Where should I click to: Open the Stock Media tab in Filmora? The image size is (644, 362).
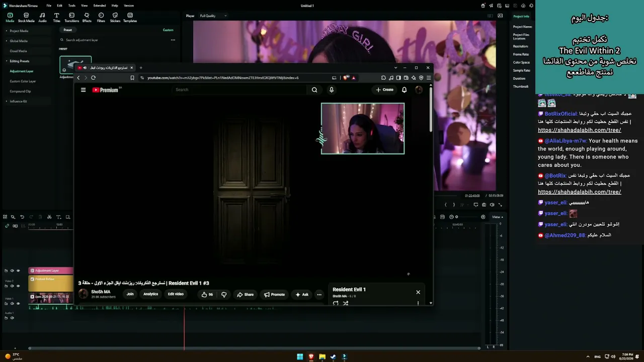pyautogui.click(x=26, y=18)
